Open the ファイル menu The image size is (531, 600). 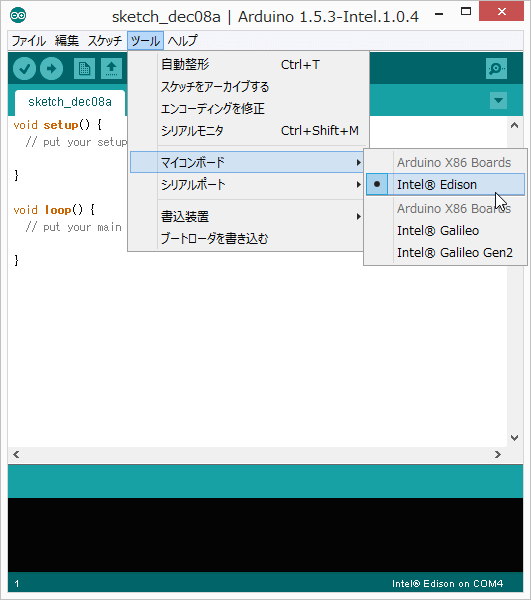(29, 41)
